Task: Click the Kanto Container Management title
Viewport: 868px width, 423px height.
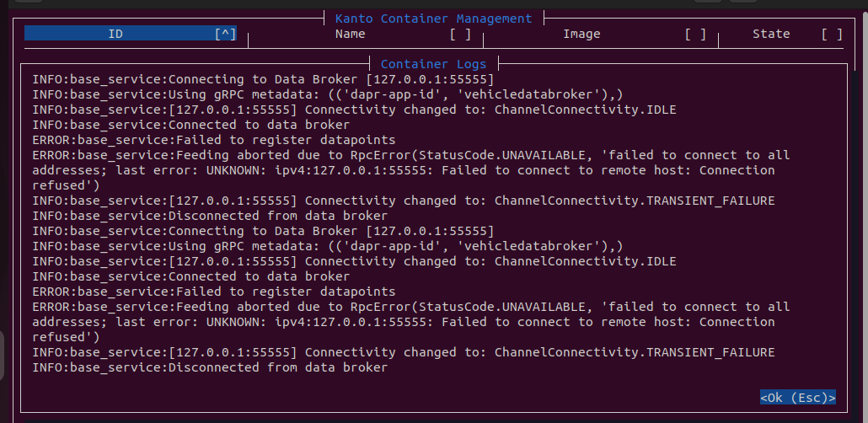Action: point(433,19)
